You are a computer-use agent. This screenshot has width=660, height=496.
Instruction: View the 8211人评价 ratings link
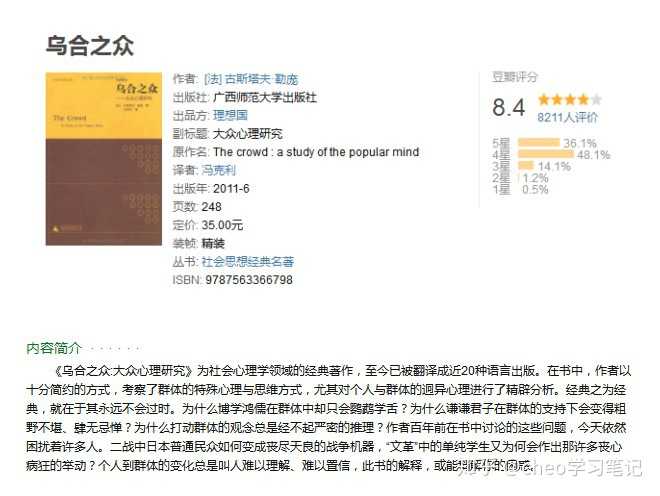[x=567, y=117]
